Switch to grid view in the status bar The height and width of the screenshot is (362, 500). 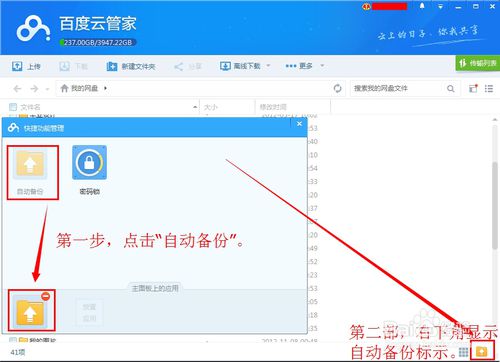pyautogui.click(x=463, y=352)
